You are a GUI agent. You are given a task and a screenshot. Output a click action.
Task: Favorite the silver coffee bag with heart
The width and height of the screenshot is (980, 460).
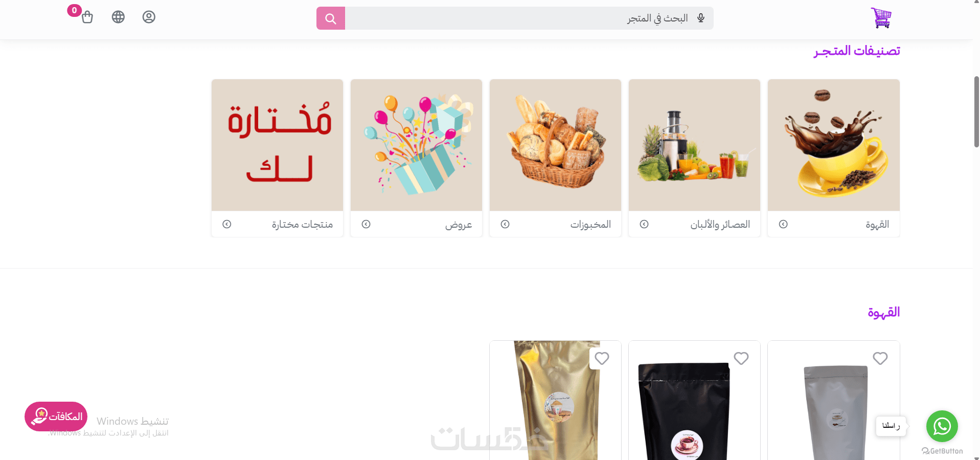click(x=880, y=358)
